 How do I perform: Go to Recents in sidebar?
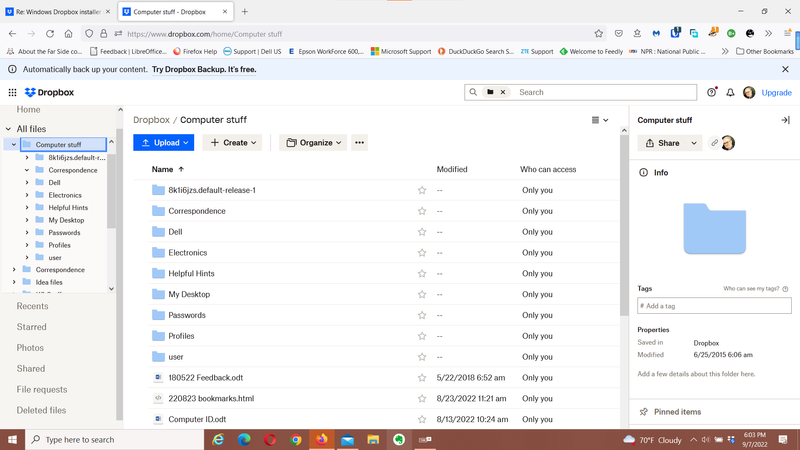[x=32, y=306]
